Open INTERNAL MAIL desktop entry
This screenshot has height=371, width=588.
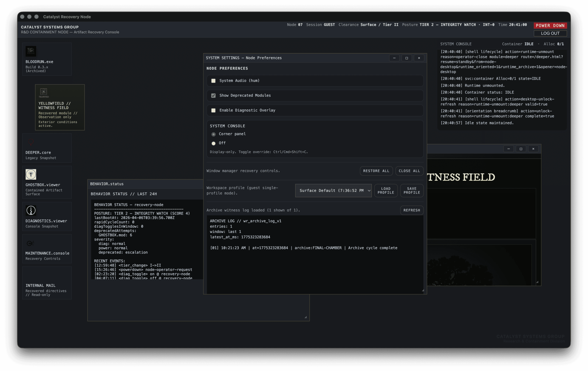[x=47, y=283]
